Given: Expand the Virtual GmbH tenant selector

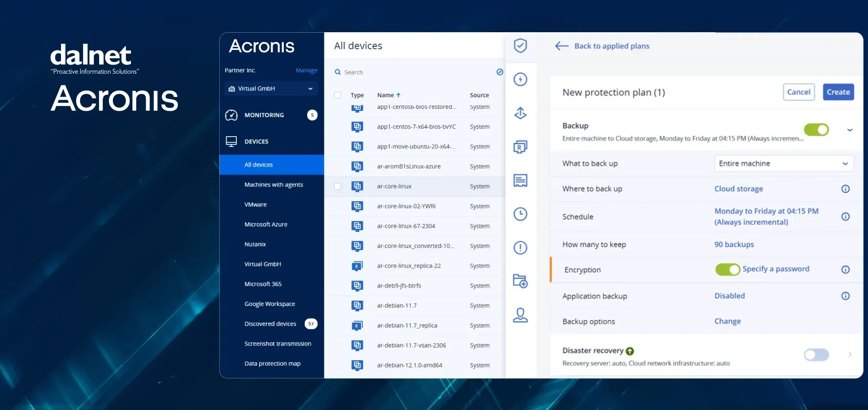Looking at the screenshot, I should 271,89.
